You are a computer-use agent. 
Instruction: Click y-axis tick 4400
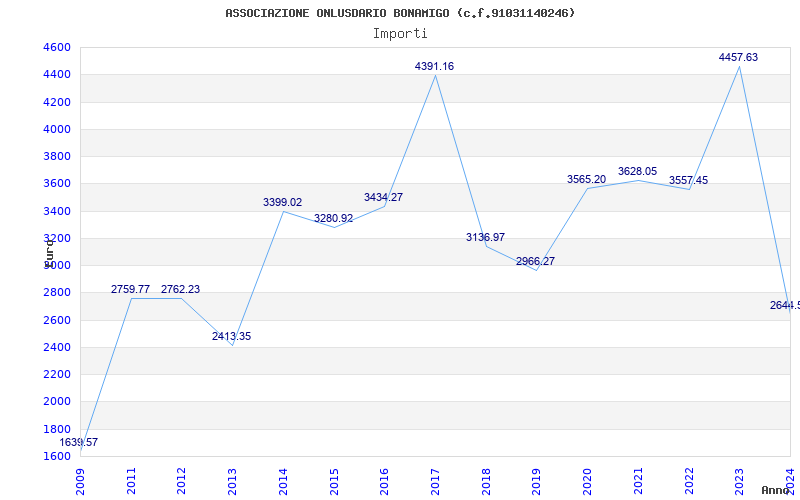point(58,74)
